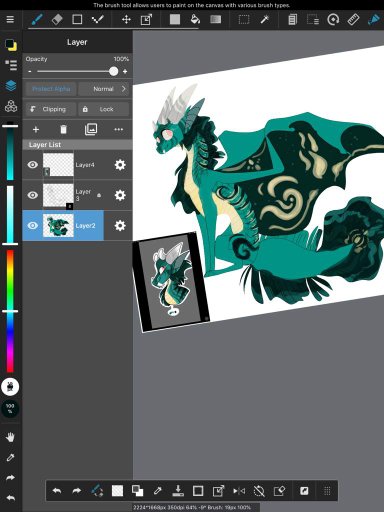
Task: Activate the Magic Wand tool
Action: pos(265,19)
